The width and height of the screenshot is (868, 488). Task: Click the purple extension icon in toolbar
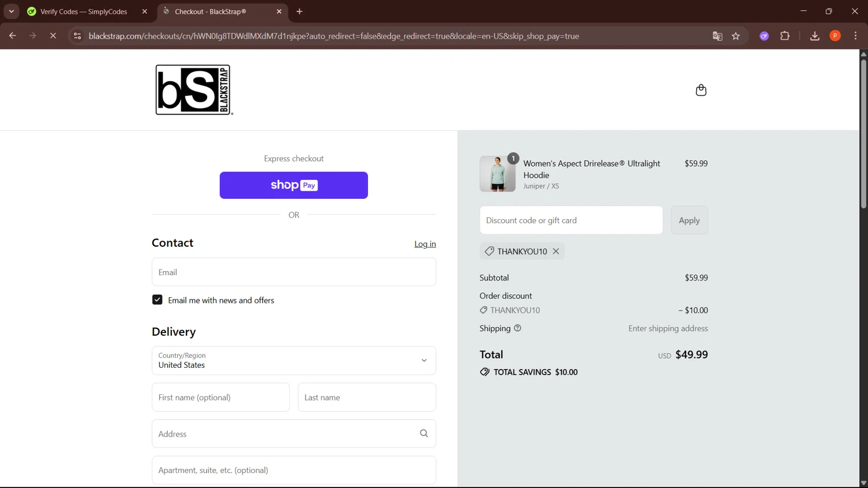764,36
